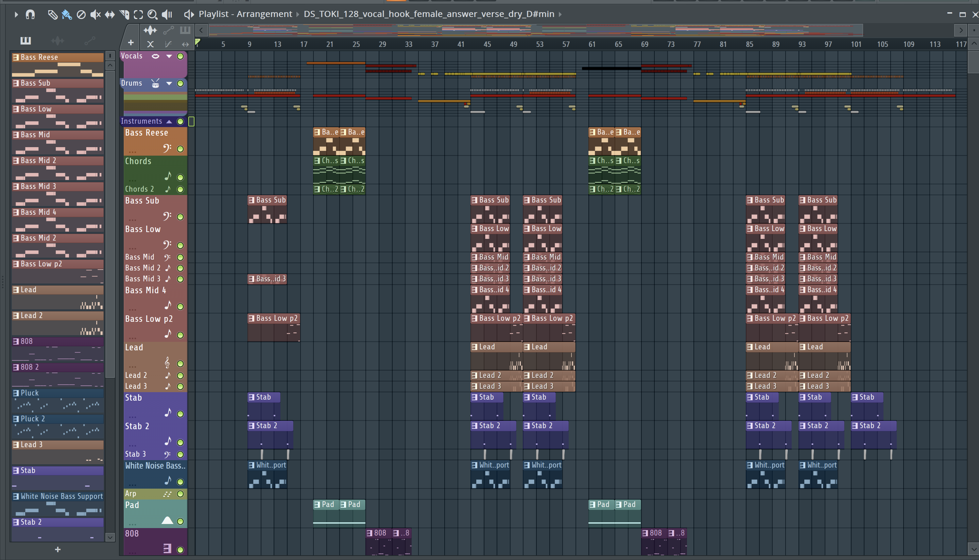Collapse the Drums track group
Screen dimensions: 979x560
pyautogui.click(x=169, y=84)
